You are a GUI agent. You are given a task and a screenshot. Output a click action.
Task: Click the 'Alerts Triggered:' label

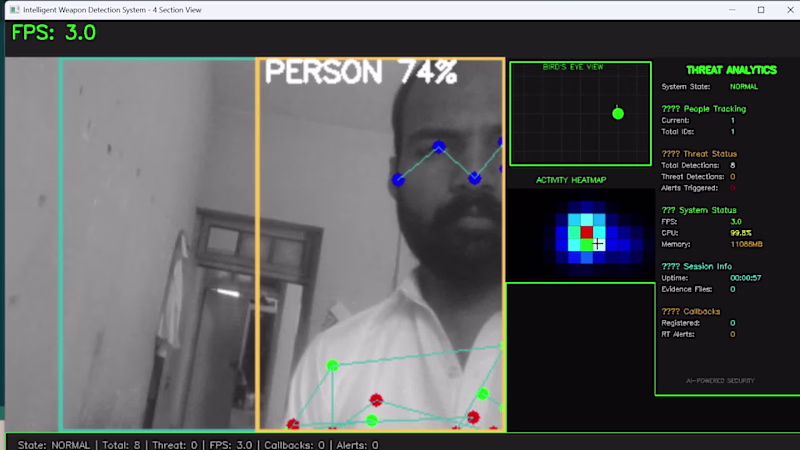tap(689, 188)
